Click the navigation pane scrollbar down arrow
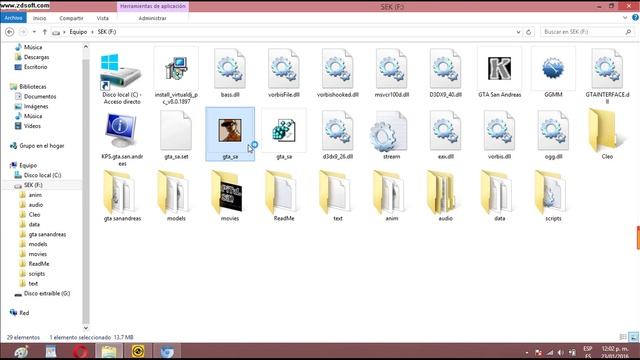This screenshot has width=640, height=360. pyautogui.click(x=86, y=327)
